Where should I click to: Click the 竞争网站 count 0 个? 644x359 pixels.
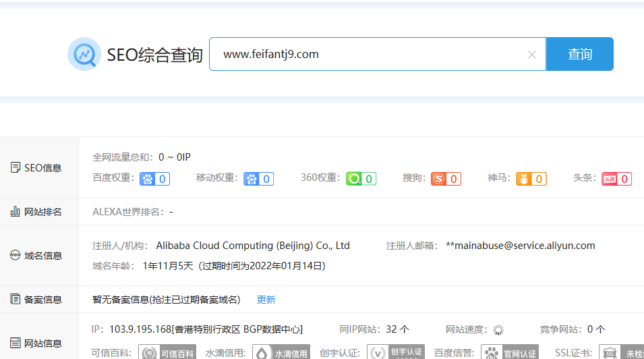(x=596, y=329)
